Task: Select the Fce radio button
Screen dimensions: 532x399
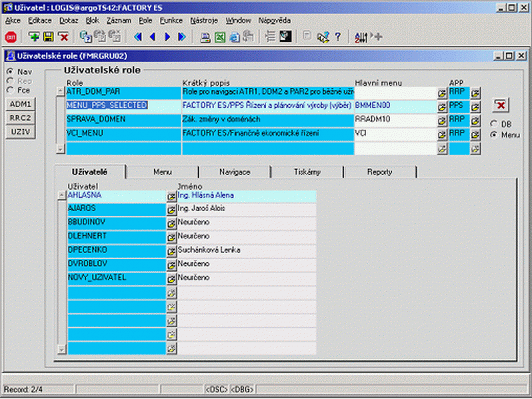Action: coord(11,89)
